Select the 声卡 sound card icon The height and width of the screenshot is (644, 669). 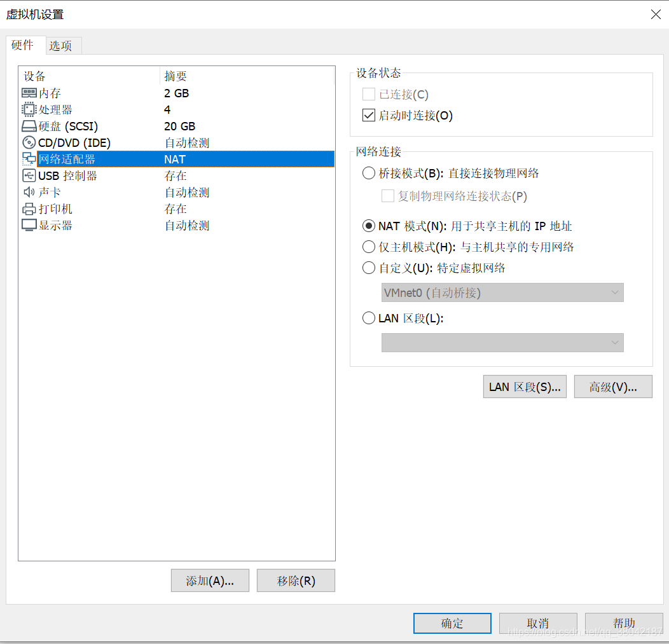29,192
